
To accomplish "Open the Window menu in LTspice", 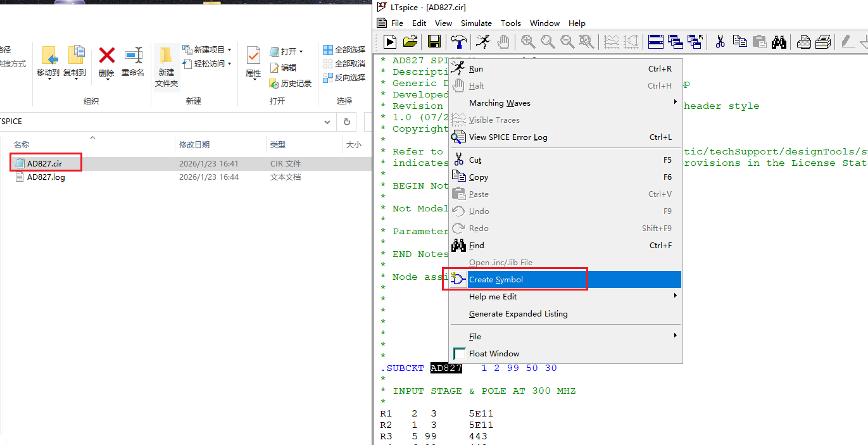I will tap(544, 23).
